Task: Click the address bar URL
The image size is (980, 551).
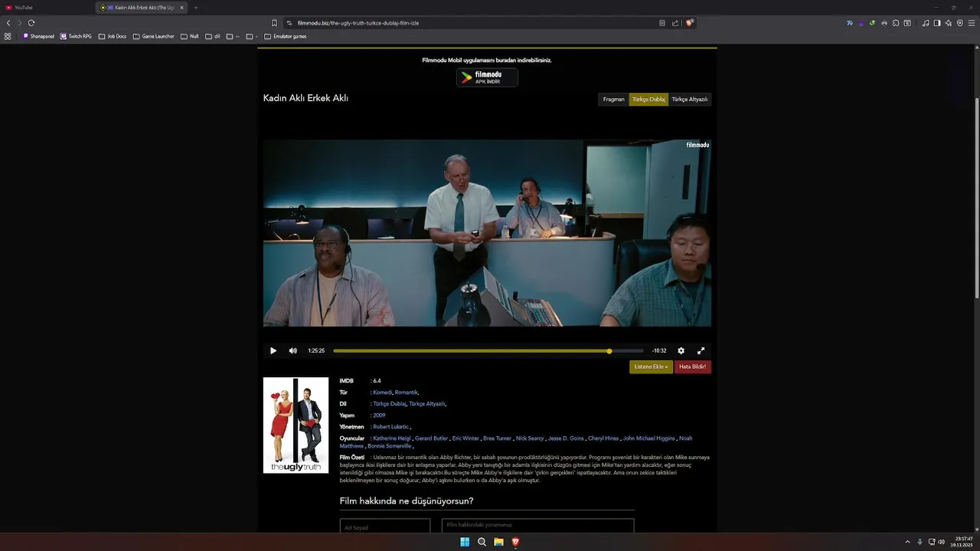Action: pyautogui.click(x=358, y=23)
